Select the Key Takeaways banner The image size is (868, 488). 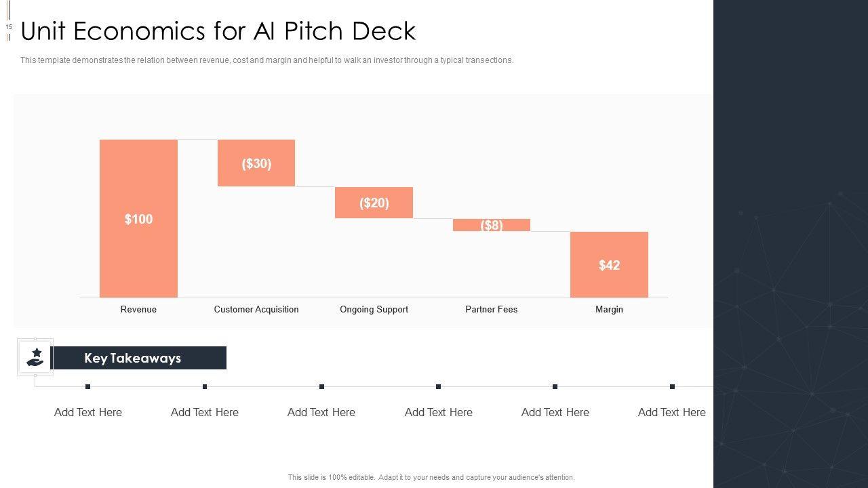pos(138,358)
